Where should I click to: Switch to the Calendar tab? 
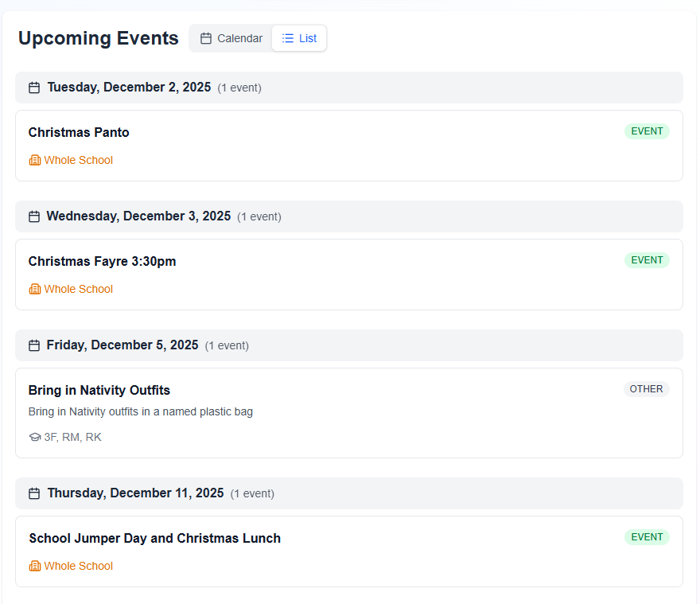pyautogui.click(x=231, y=37)
